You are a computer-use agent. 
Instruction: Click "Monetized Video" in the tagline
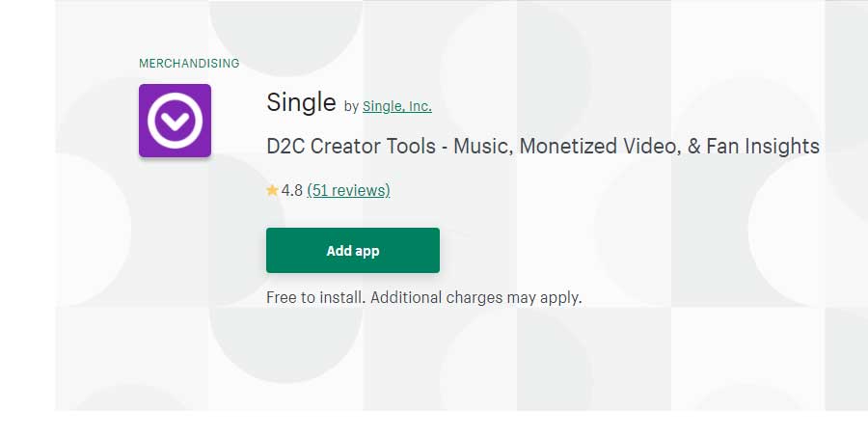point(598,146)
